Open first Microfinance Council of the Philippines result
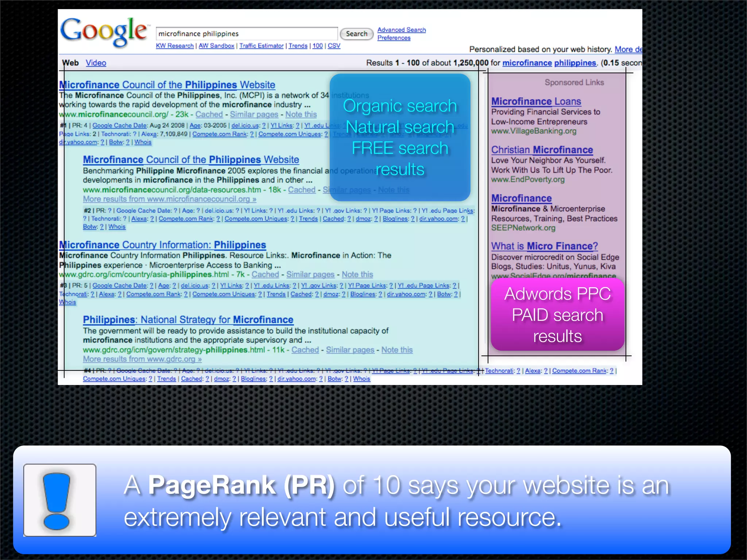Screen dimensions: 747x560 167,85
